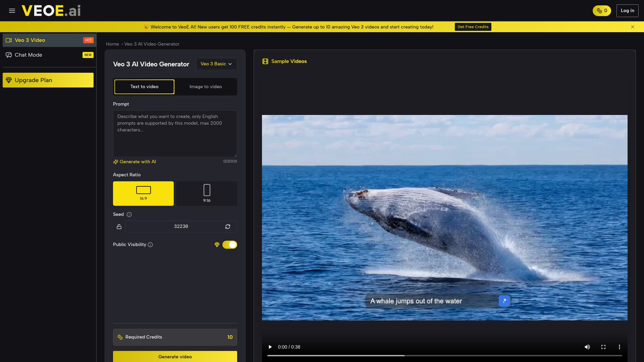Screen dimensions: 644x362
Task: Disable the Public Visibility toggle
Action: coord(229,245)
